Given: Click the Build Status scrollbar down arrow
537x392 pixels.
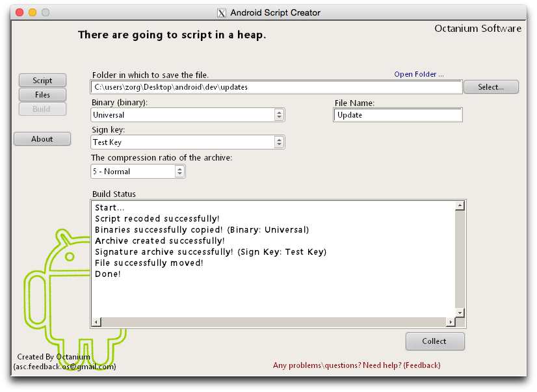Looking at the screenshot, I should 460,313.
